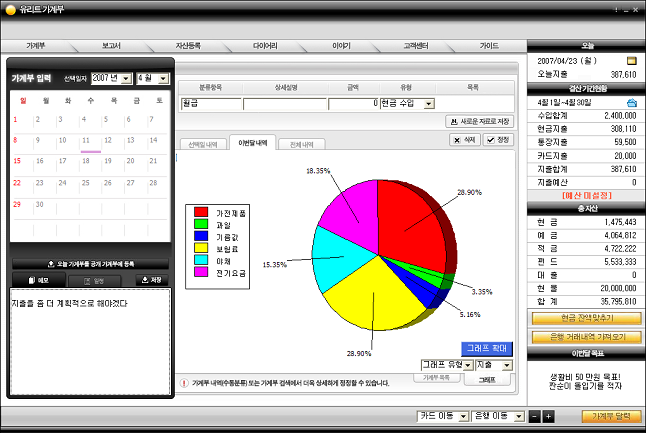Click 현금 잔액맞추기 button
Screen dimensions: 646x433
point(587,318)
